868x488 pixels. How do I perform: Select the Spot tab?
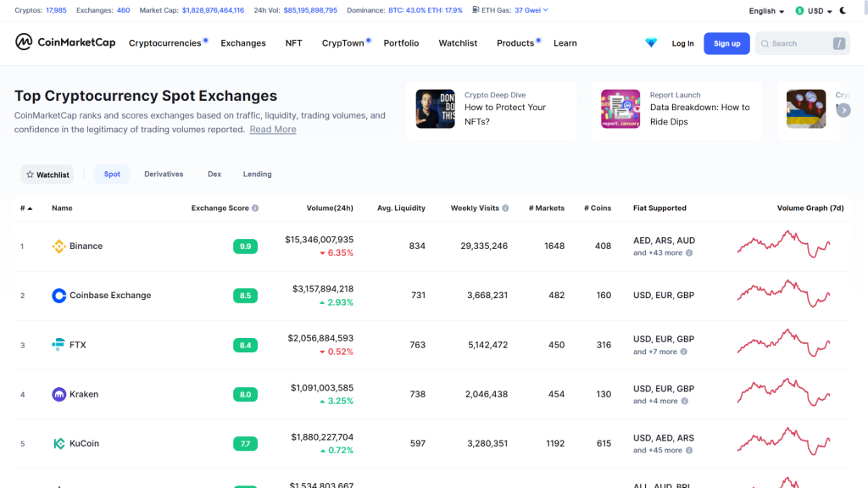point(112,175)
